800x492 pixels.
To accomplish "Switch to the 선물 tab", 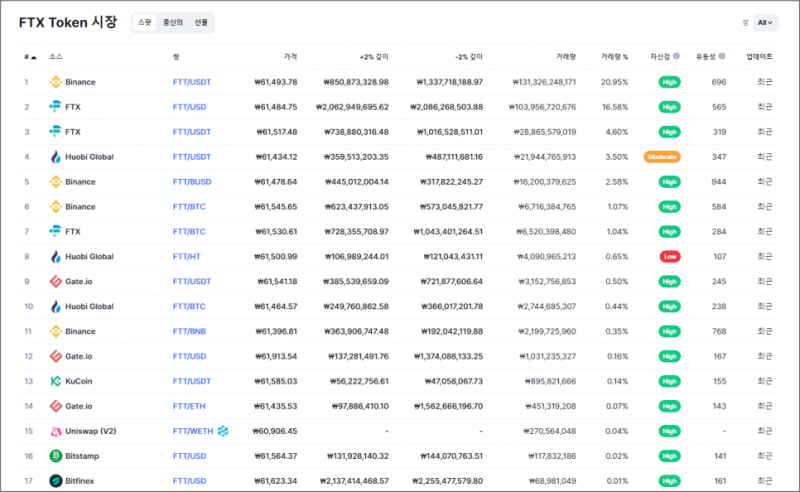I will click(201, 22).
